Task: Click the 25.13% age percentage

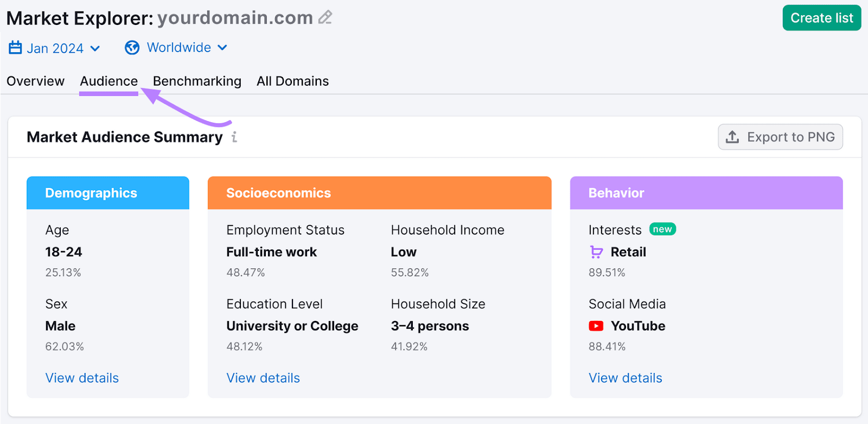Action: click(x=63, y=273)
